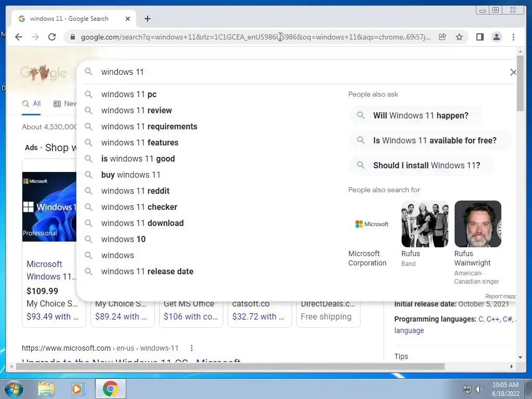Open the $32.72 with ... catsoft.co offer

click(258, 316)
